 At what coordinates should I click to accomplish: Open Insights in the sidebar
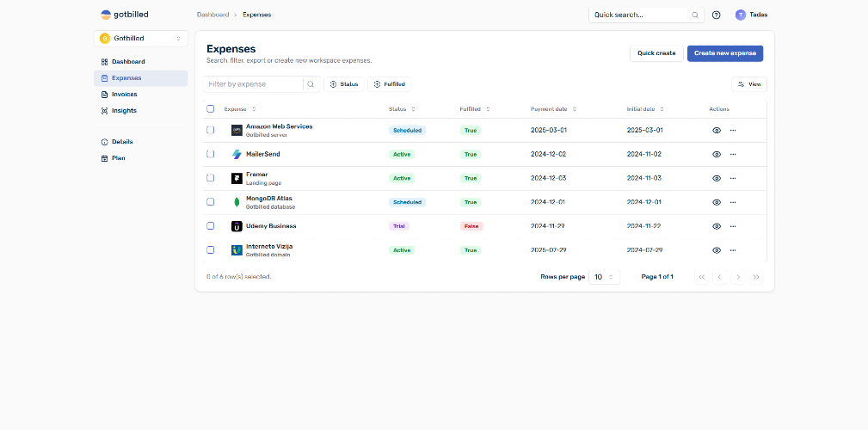141,111
